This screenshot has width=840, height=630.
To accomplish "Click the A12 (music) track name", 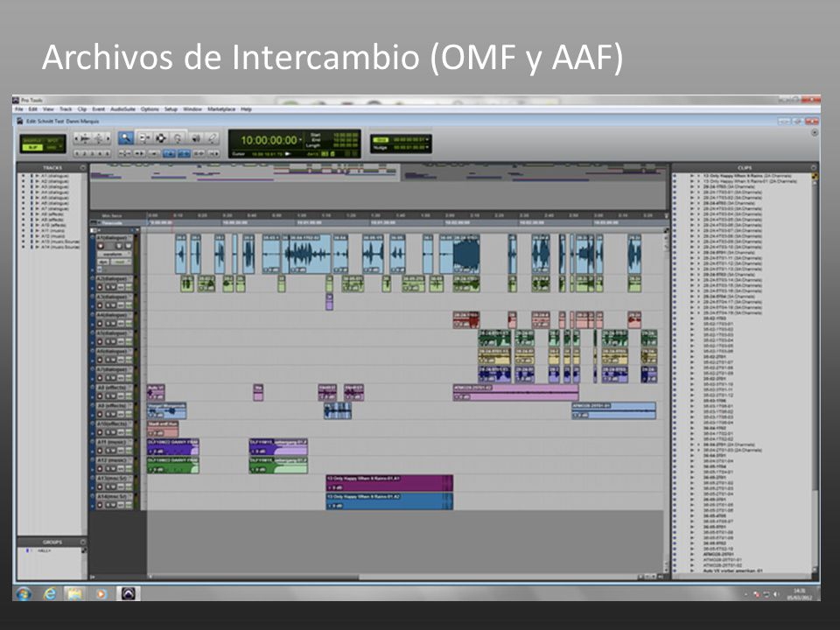I will coord(113,460).
